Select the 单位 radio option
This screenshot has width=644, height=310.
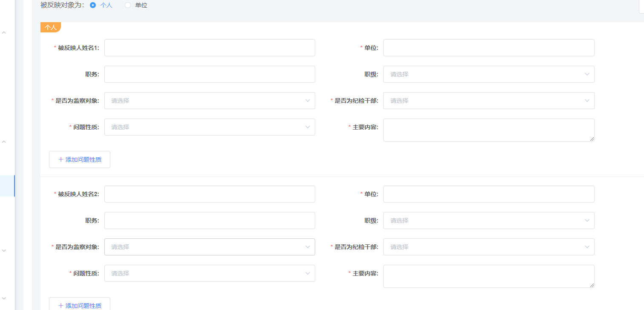[128, 6]
